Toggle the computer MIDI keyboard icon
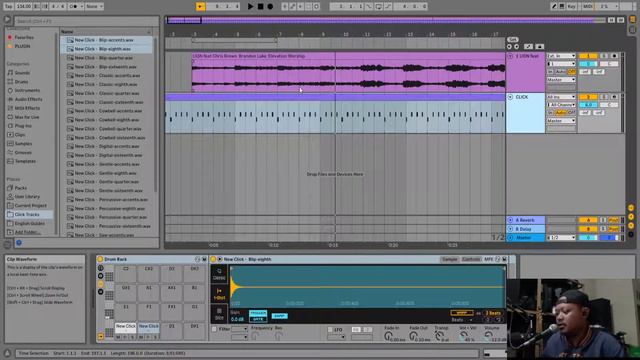This screenshot has height=360, width=640. point(562,7)
